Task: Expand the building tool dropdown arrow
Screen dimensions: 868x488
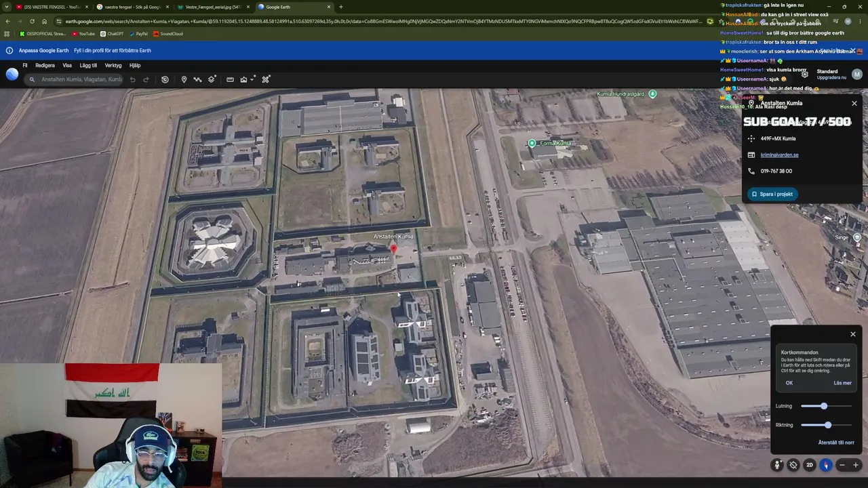Action: pos(254,79)
